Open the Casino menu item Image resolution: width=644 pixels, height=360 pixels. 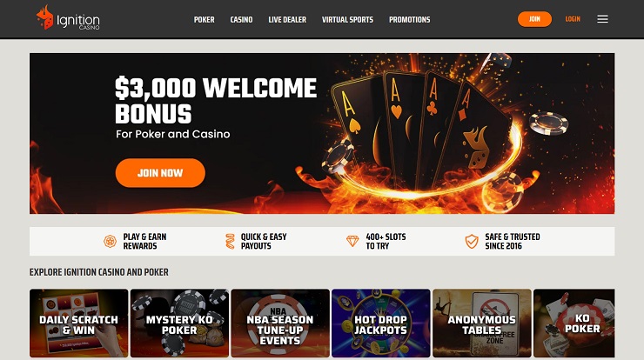click(242, 19)
